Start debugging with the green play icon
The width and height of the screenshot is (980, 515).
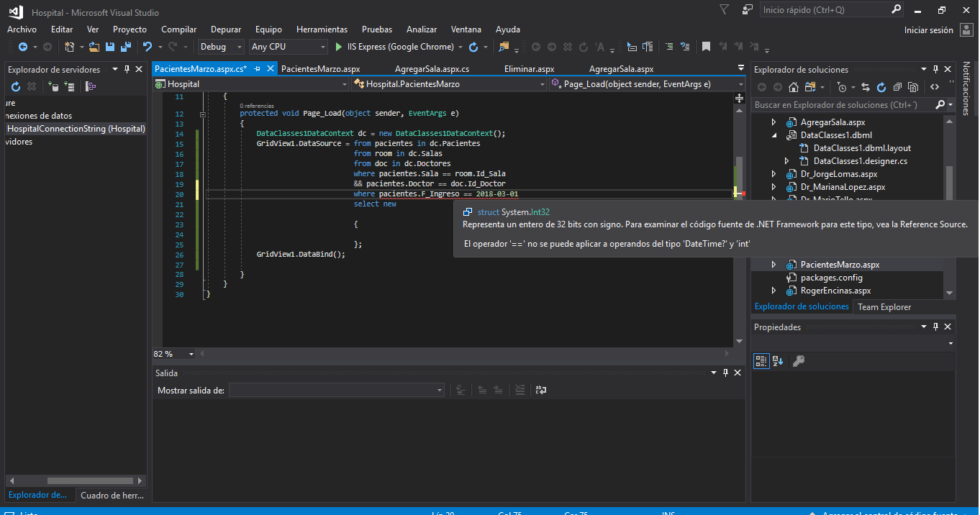pos(339,47)
